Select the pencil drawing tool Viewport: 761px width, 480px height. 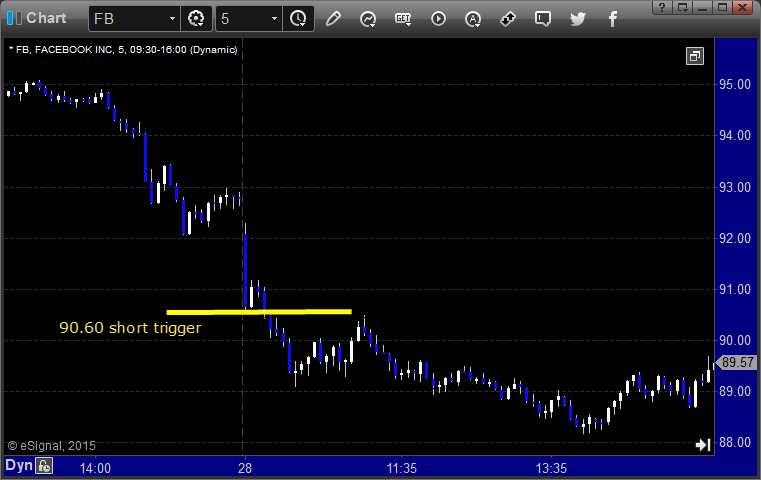click(333, 19)
